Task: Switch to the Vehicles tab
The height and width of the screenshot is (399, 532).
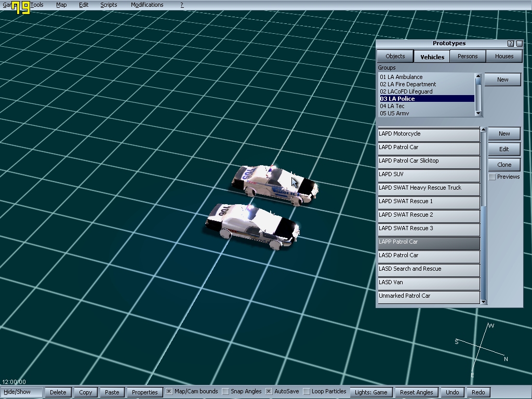Action: coord(432,57)
